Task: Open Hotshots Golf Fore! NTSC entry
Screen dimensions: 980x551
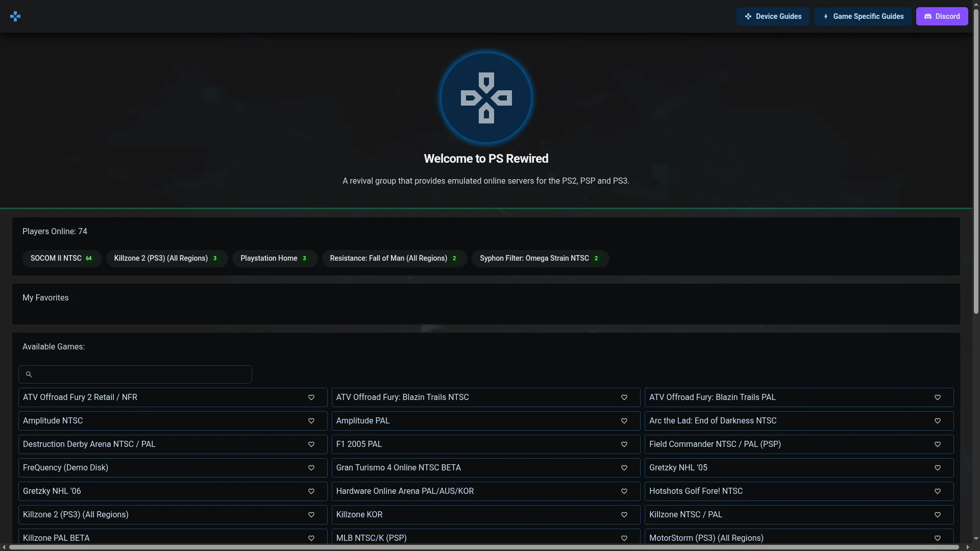Action: point(799,491)
